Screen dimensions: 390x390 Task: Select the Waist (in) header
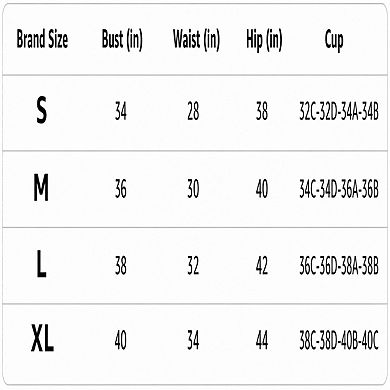click(x=196, y=40)
